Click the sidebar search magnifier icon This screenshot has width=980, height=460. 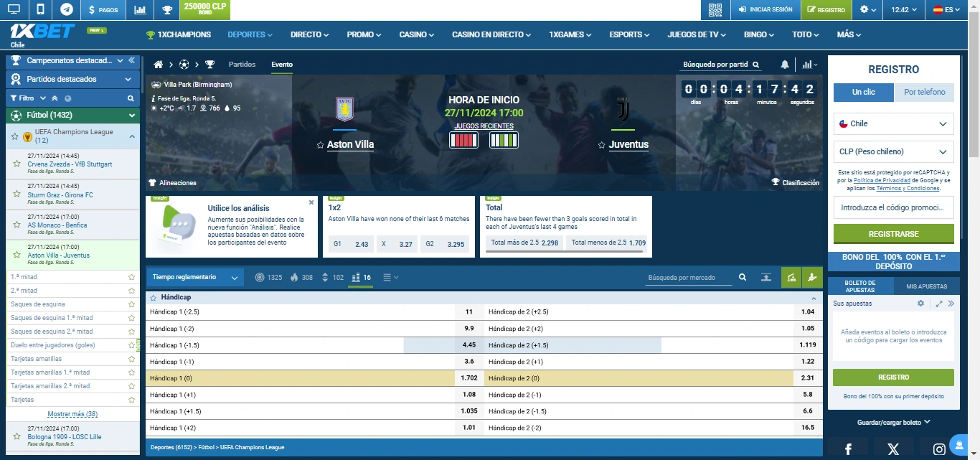click(131, 98)
